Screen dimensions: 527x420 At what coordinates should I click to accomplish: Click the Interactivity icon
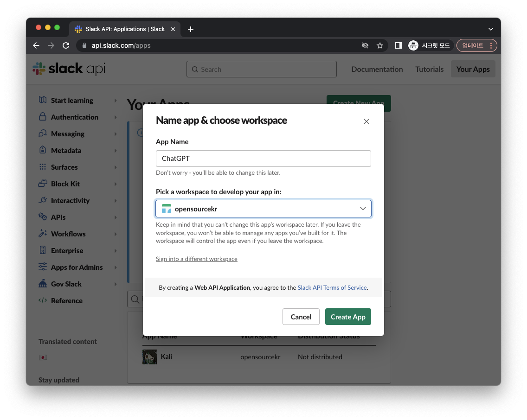[x=43, y=200]
